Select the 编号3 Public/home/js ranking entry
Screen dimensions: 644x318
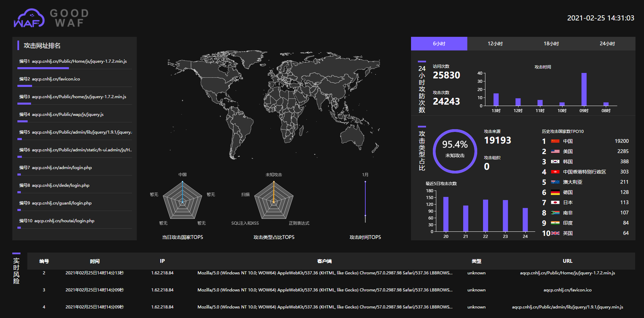pyautogui.click(x=73, y=97)
